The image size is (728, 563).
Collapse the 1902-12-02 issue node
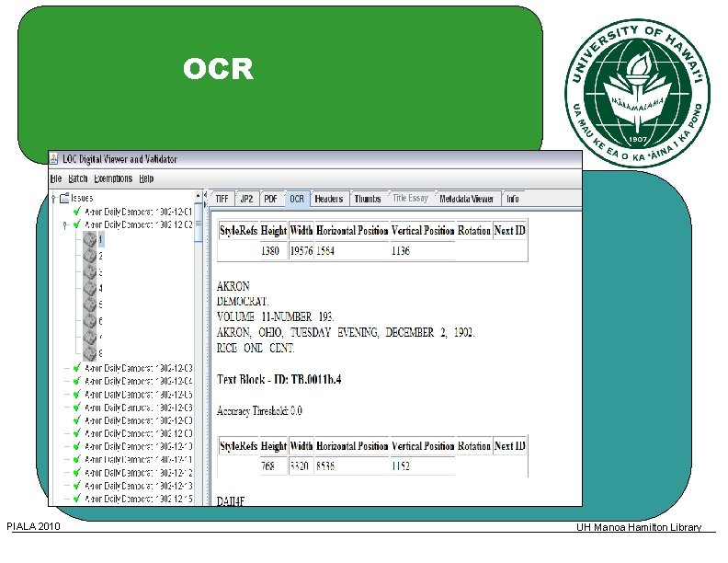[65, 225]
